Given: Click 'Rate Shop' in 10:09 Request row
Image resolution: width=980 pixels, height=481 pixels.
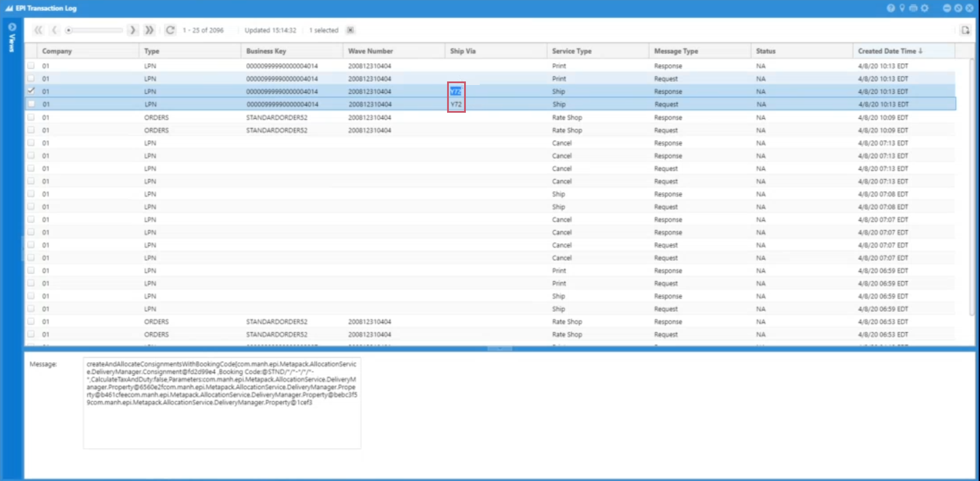Looking at the screenshot, I should [x=567, y=130].
